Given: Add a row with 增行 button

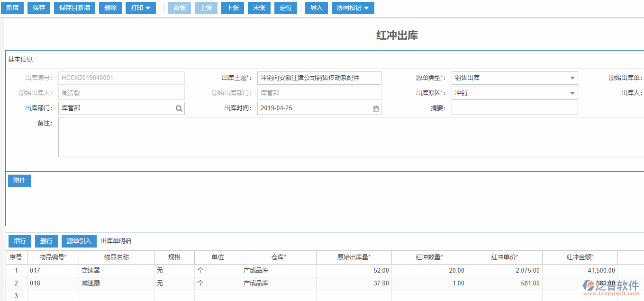Looking at the screenshot, I should pyautogui.click(x=20, y=241).
